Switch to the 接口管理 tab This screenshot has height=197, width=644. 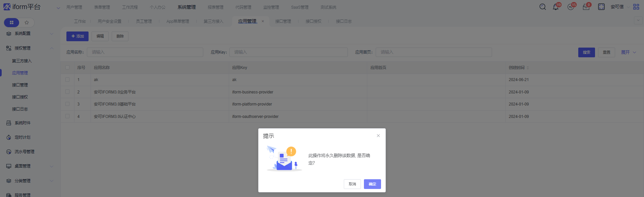tap(283, 21)
